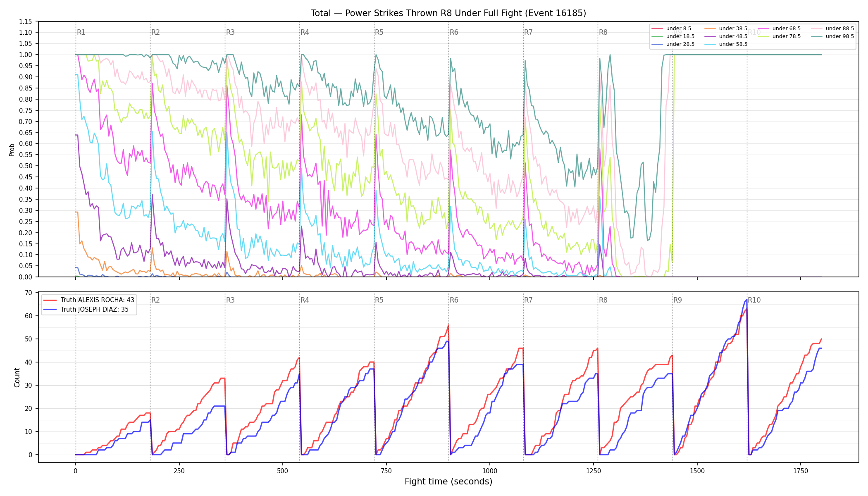This screenshot has width=868, height=496.
Task: Click the 60 tick on the Count axis
Action: point(29,316)
